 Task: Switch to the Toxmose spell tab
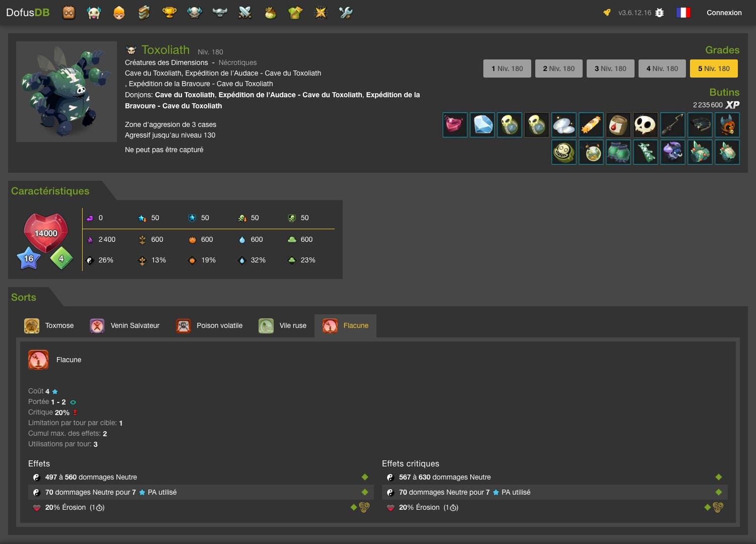(49, 326)
